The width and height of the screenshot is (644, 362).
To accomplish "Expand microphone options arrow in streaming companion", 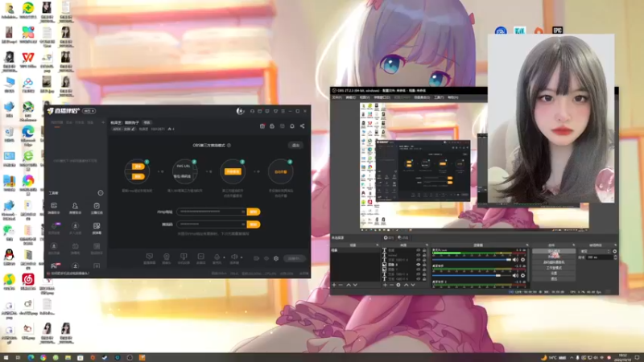I will (225, 257).
